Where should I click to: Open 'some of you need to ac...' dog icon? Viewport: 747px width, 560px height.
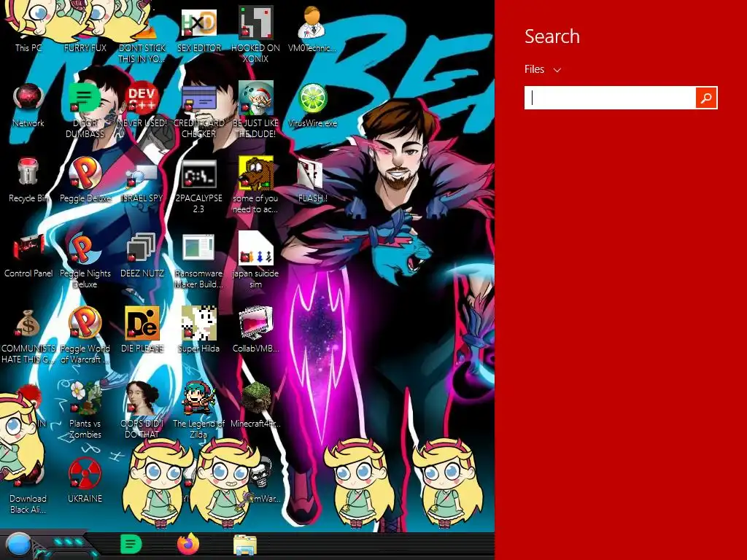255,174
